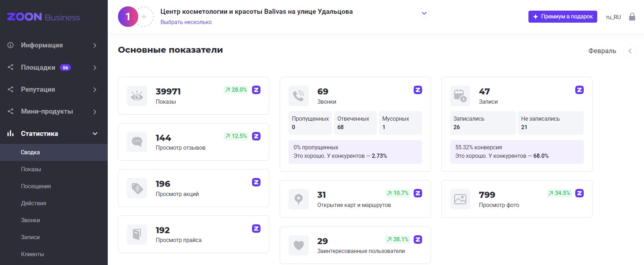
Task: Click the Записались 26 cell
Action: pyautogui.click(x=483, y=123)
